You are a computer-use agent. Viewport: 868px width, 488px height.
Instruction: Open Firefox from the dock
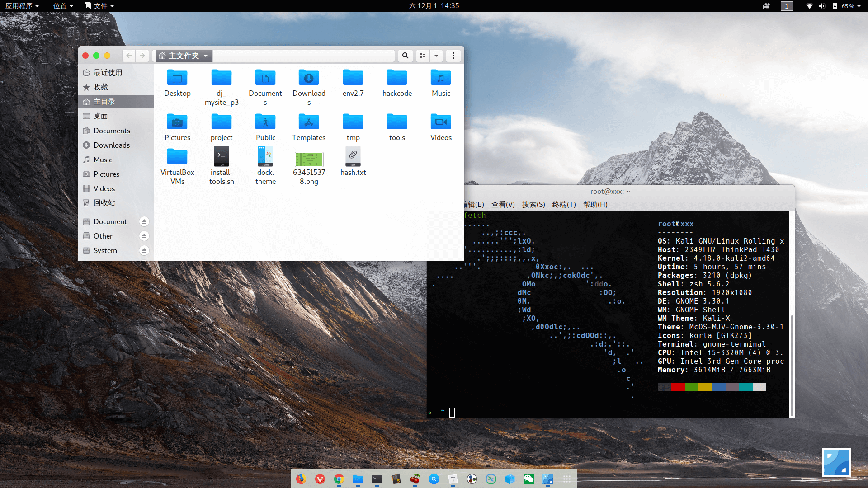tap(301, 479)
